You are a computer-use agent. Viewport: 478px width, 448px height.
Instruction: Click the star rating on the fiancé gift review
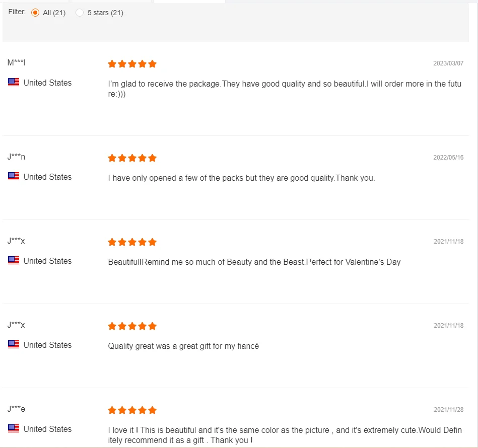coord(132,326)
